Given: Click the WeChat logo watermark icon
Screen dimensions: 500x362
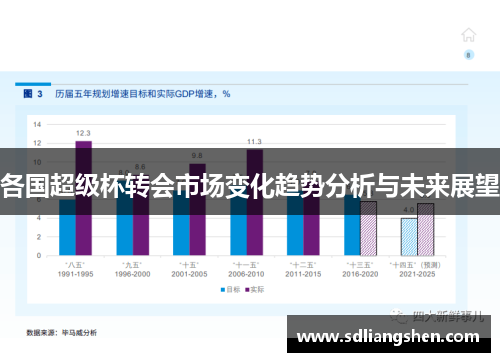Looking at the screenshot, I should (x=399, y=316).
